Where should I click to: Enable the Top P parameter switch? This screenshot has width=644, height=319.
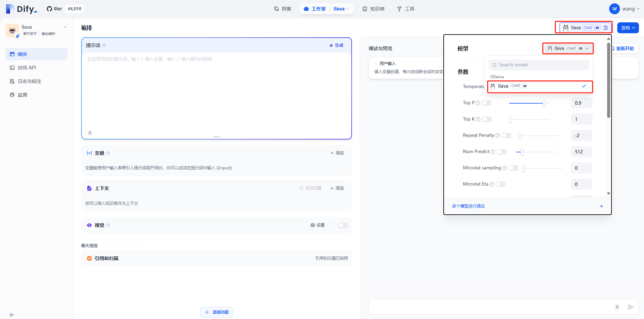coord(487,103)
